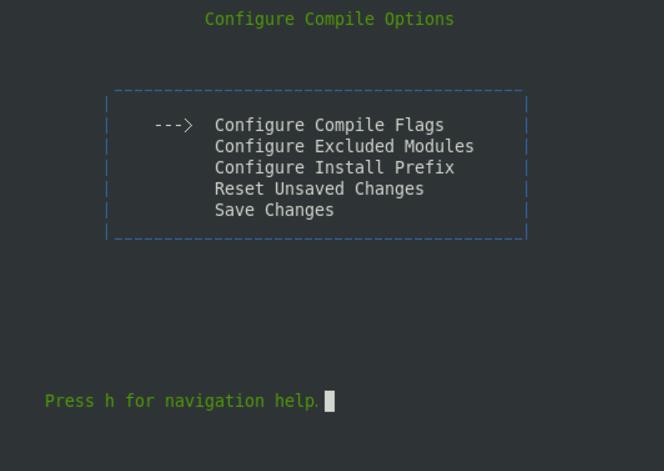Image resolution: width=664 pixels, height=471 pixels.
Task: Click the Configure Compile Options title
Action: [x=329, y=20]
